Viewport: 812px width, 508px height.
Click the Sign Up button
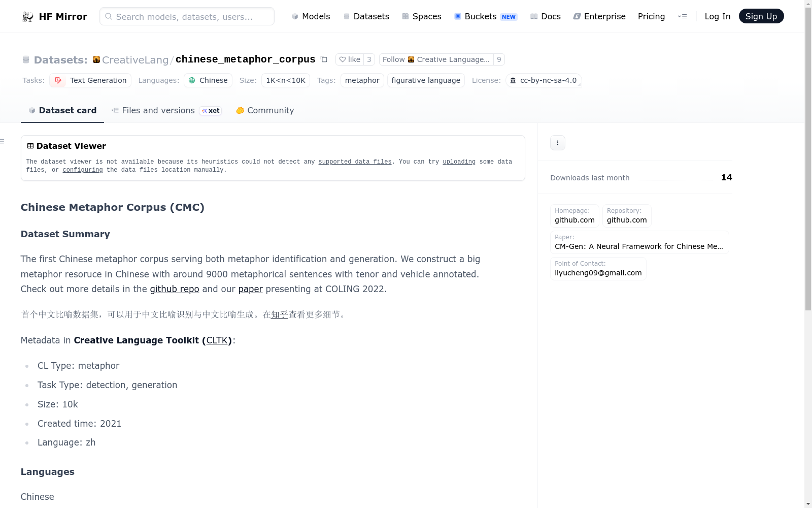(761, 16)
